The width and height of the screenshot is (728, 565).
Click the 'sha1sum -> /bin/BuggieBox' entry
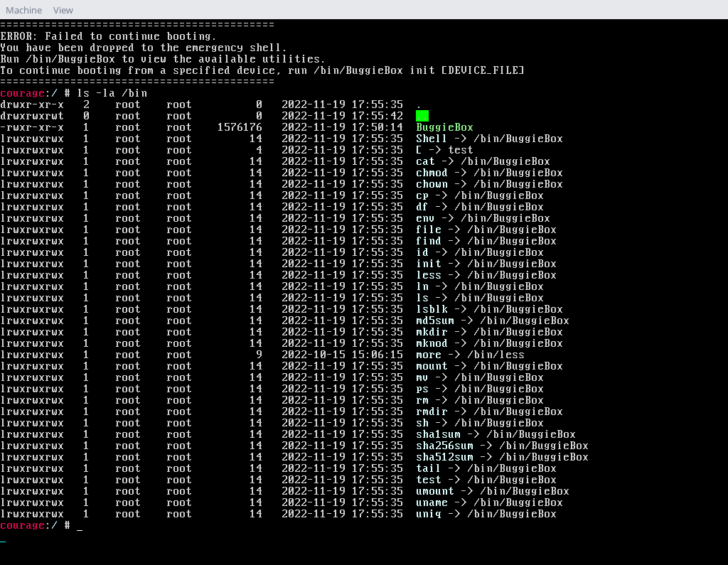(x=496, y=434)
